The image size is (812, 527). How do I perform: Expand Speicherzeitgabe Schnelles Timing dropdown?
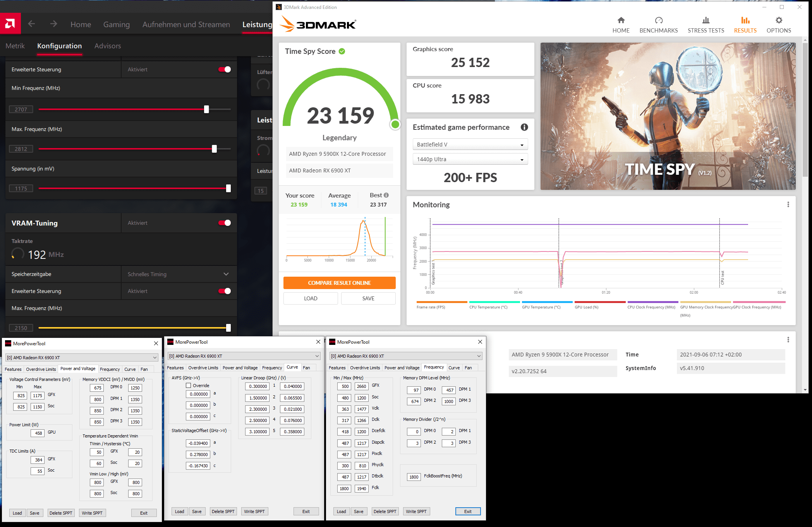tap(226, 274)
